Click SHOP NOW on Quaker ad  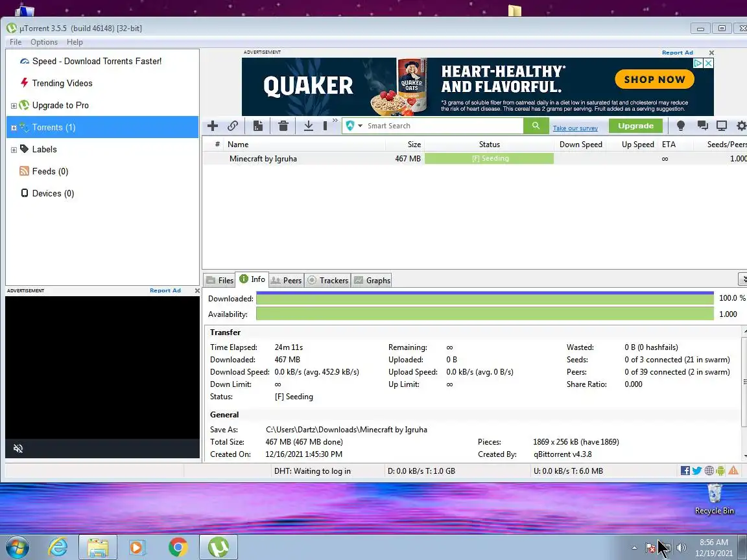pos(654,80)
